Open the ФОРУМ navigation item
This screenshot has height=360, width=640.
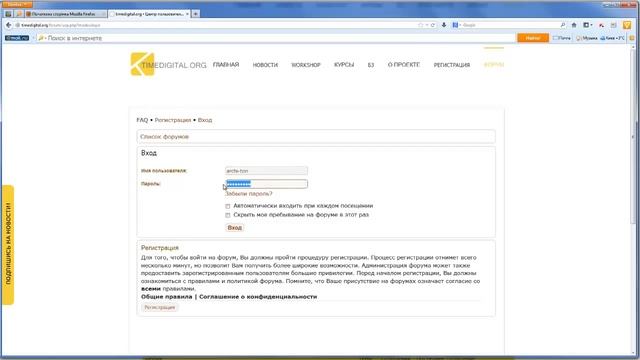[x=493, y=65]
